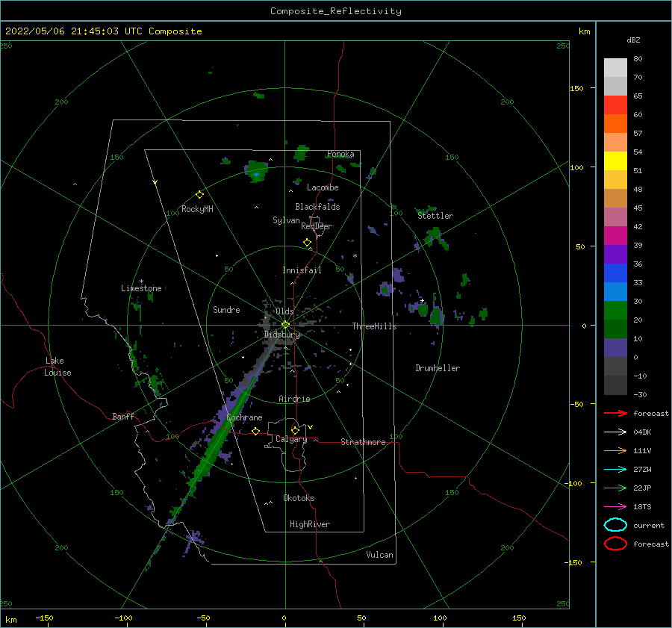Viewport: 672px width, 628px height.
Task: Click the radar site diamond at Olds
Action: [x=285, y=325]
